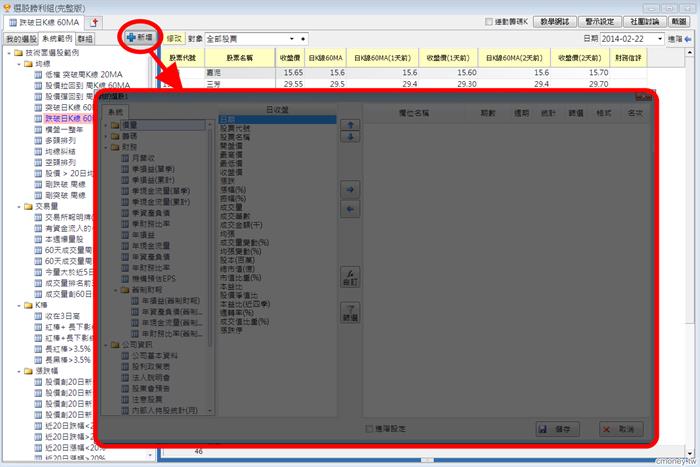Select the 橫盤一整年 tree item

(64, 129)
